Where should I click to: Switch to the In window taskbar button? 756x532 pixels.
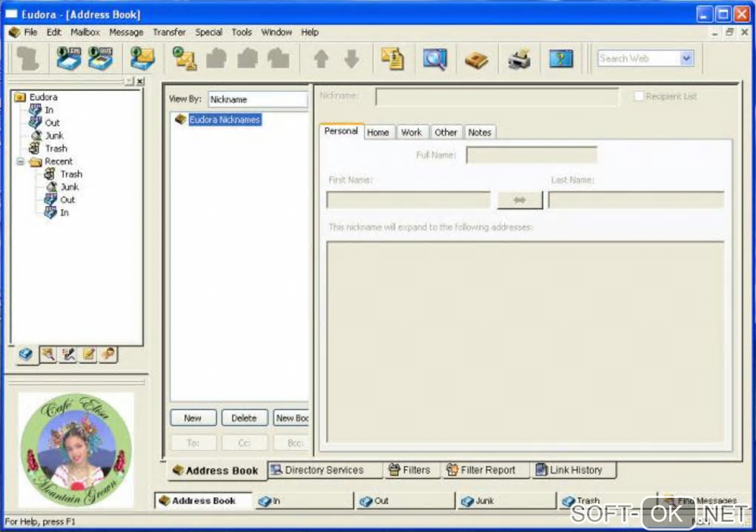tap(304, 501)
